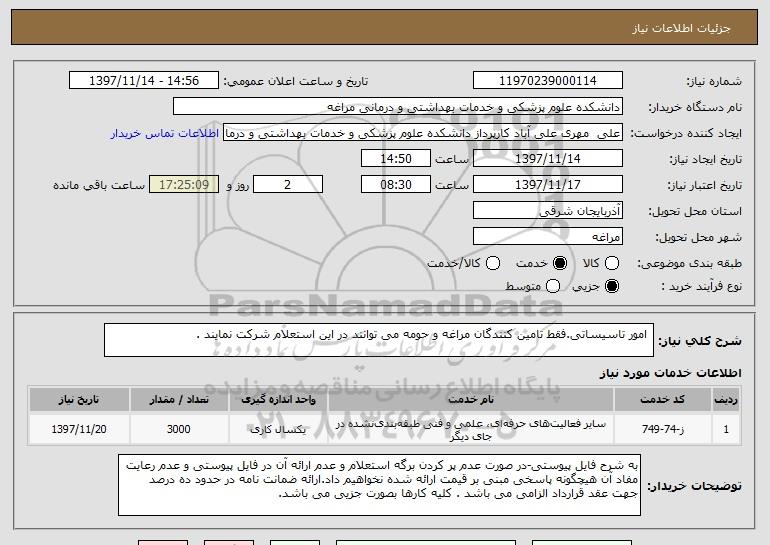770x545 pixels.
Task: Click the تعداد / مقدار column header
Action: click(x=179, y=400)
